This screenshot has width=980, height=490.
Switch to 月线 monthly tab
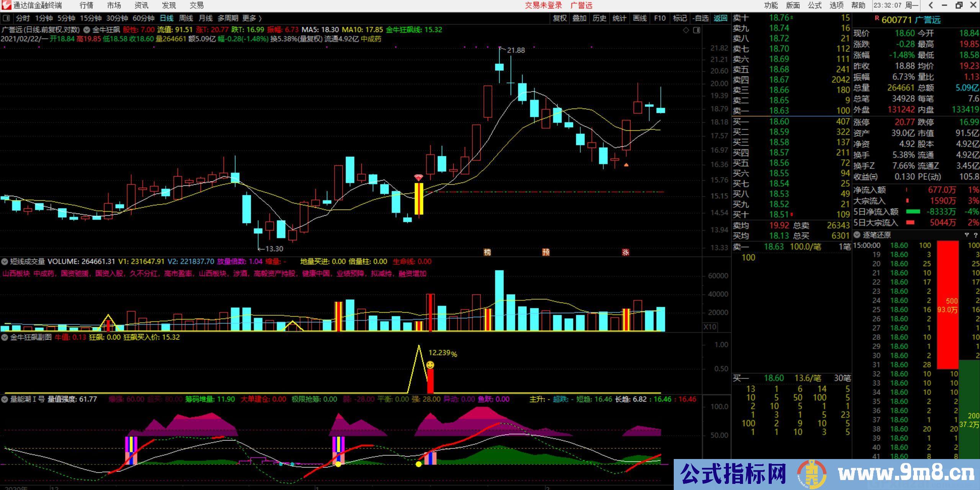point(206,18)
